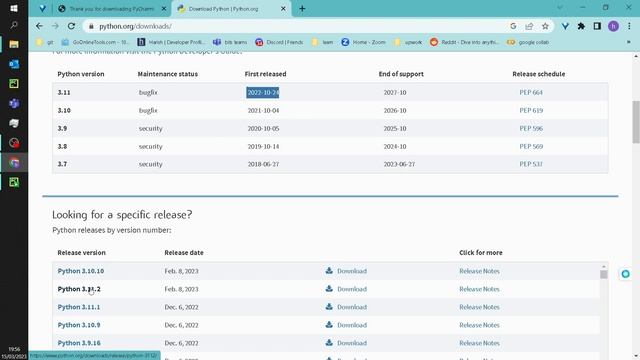Open PEP 596 release schedule link
640x360 pixels.
pyautogui.click(x=531, y=129)
